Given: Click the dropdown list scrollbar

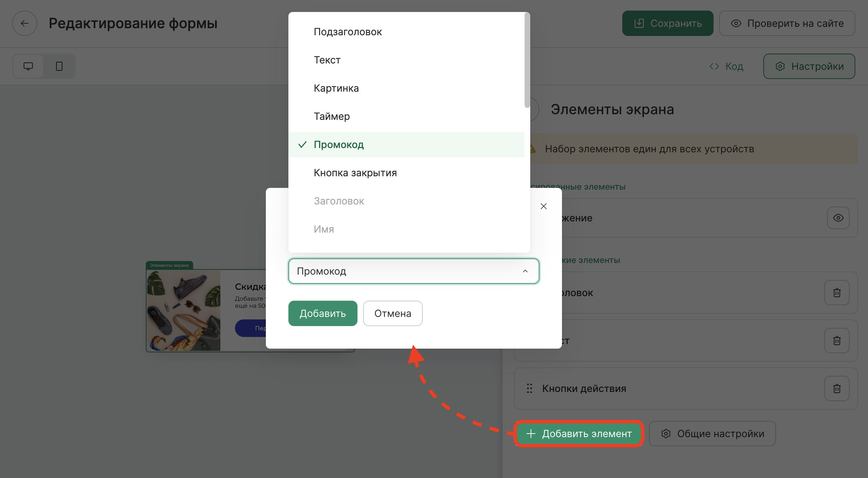Looking at the screenshot, I should coord(527,60).
